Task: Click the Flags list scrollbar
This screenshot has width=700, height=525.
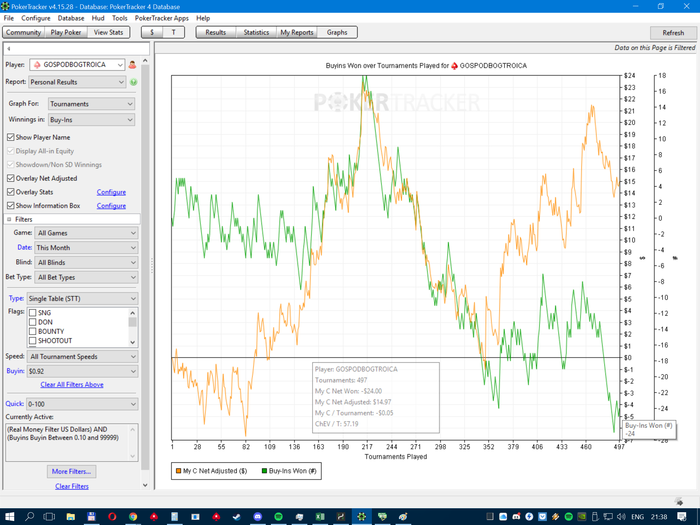Action: click(133, 327)
